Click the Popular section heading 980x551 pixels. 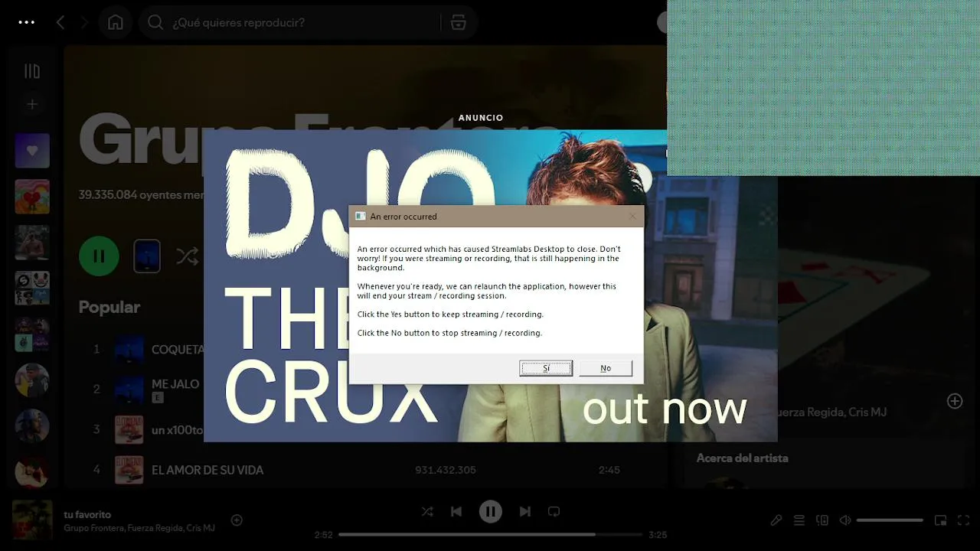(x=109, y=307)
